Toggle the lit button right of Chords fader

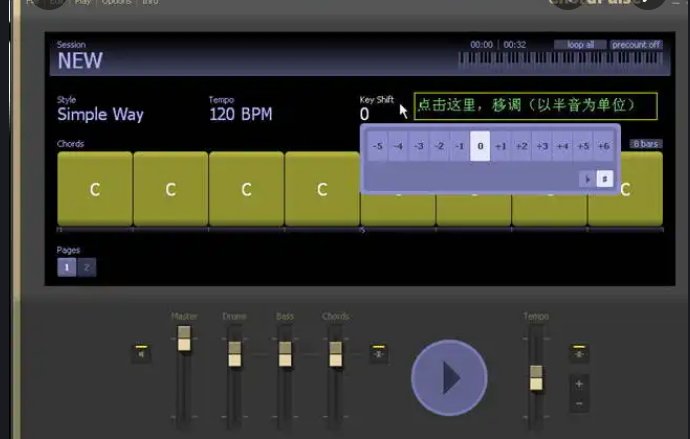coord(378,353)
